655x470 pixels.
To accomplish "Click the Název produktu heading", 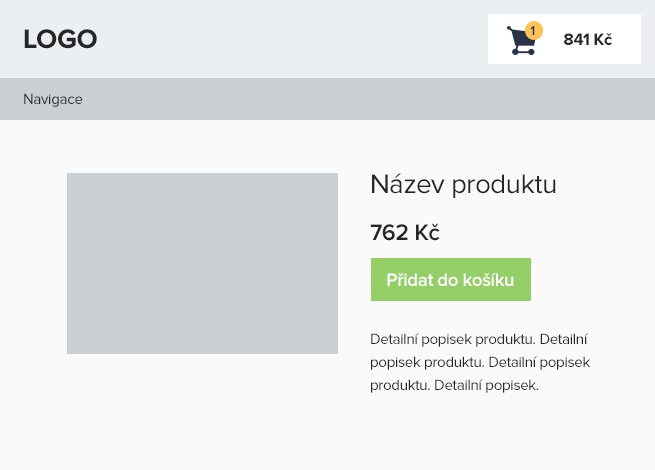I will pos(463,184).
